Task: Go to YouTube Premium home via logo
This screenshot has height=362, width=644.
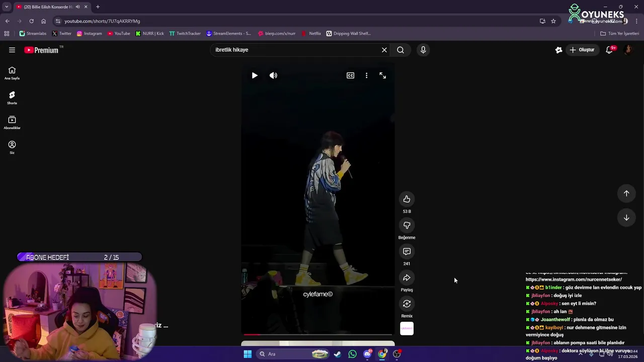Action: [41, 50]
